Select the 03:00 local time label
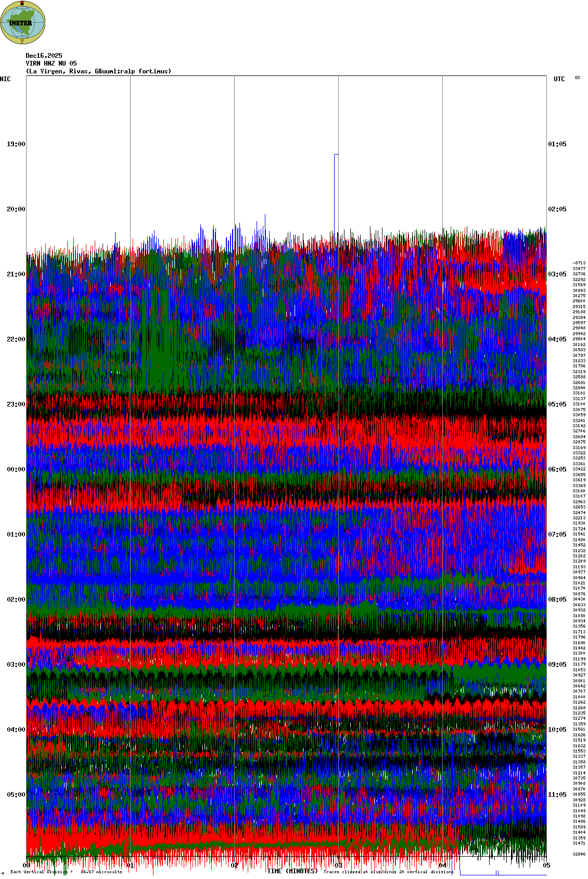588x879 pixels. pos(16,665)
